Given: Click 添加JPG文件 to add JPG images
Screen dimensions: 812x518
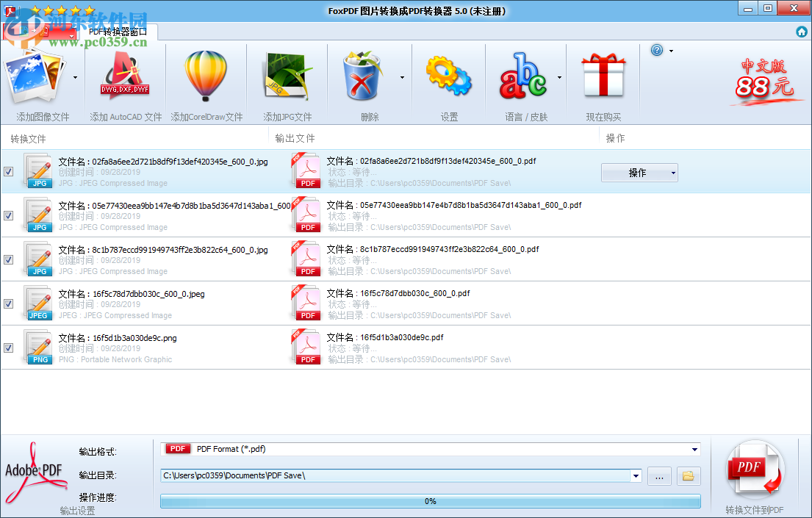Looking at the screenshot, I should click(287, 77).
